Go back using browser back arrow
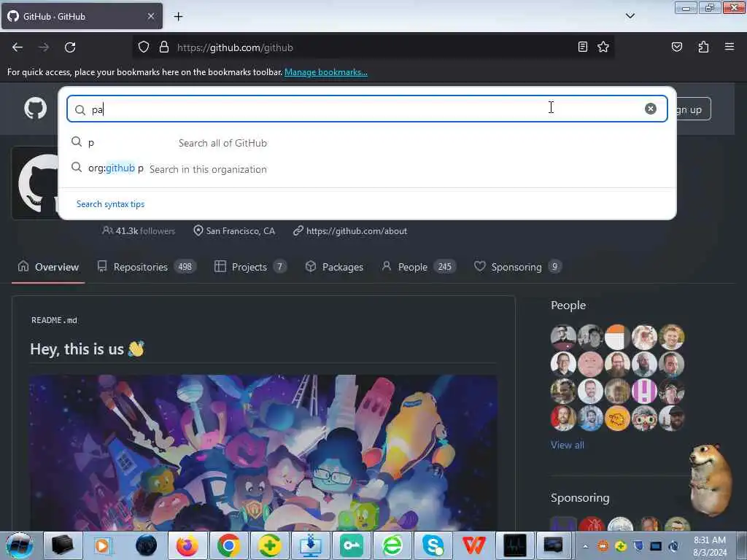Image resolution: width=747 pixels, height=560 pixels. coord(18,47)
